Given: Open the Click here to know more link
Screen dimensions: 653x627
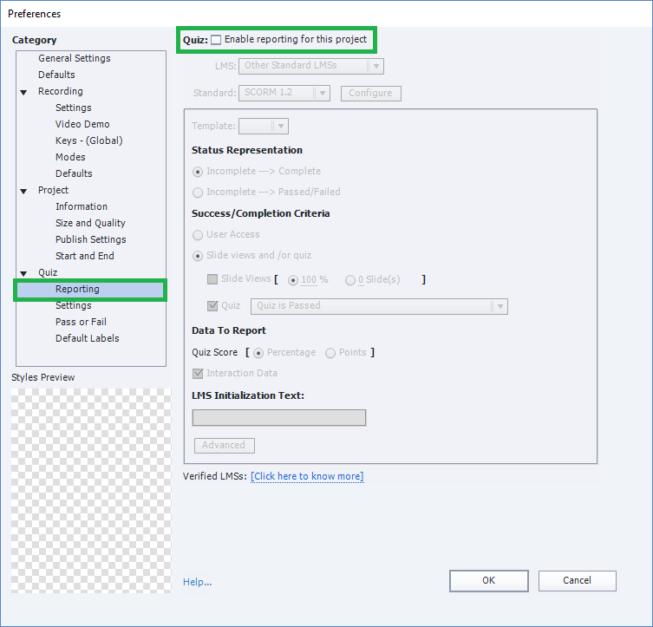Looking at the screenshot, I should [307, 476].
